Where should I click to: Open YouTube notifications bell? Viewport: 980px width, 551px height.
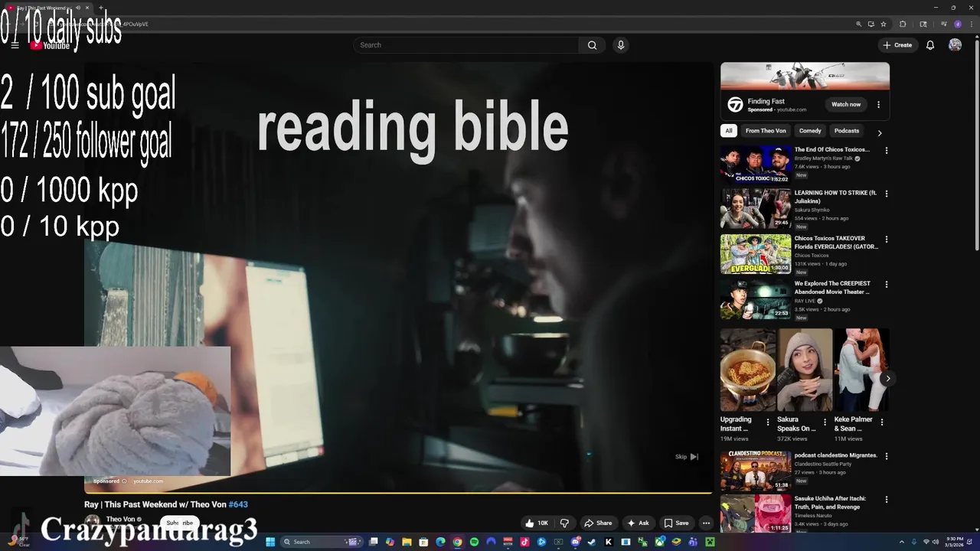(x=930, y=45)
